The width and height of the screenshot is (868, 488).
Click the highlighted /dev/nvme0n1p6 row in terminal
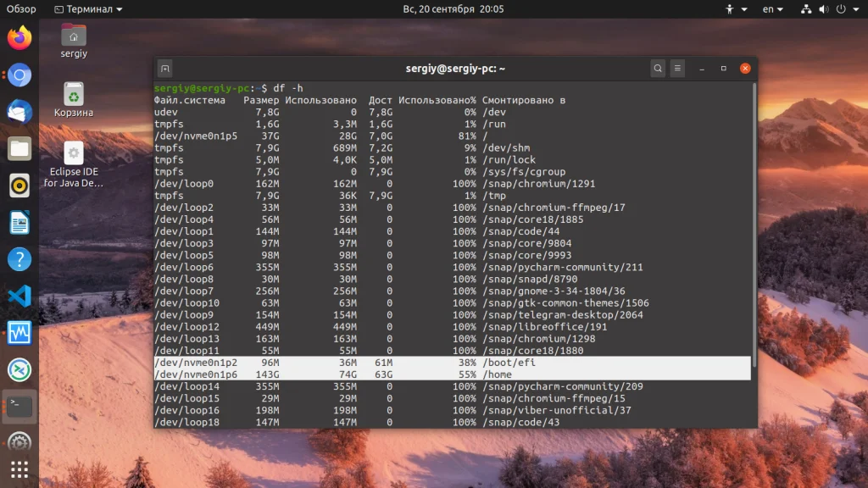tap(452, 374)
